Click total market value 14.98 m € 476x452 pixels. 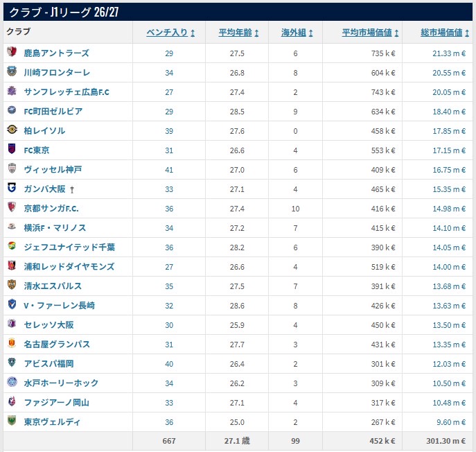click(x=449, y=209)
